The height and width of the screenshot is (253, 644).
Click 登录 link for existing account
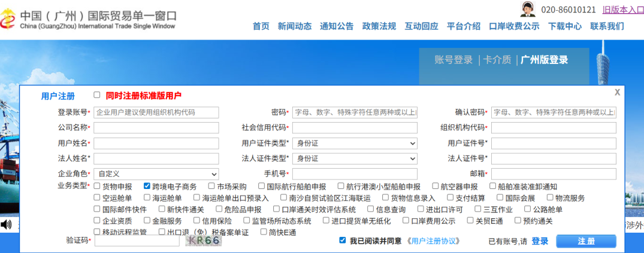[x=540, y=241]
